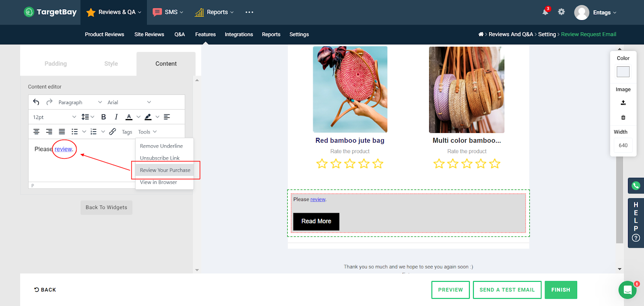Open the notifications bell
The image size is (644, 306).
[545, 12]
